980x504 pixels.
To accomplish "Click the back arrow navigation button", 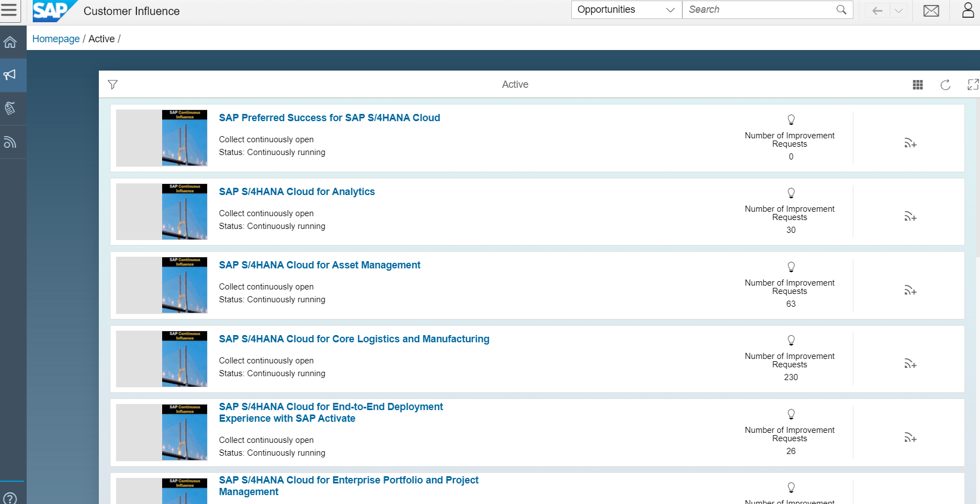I will click(877, 11).
